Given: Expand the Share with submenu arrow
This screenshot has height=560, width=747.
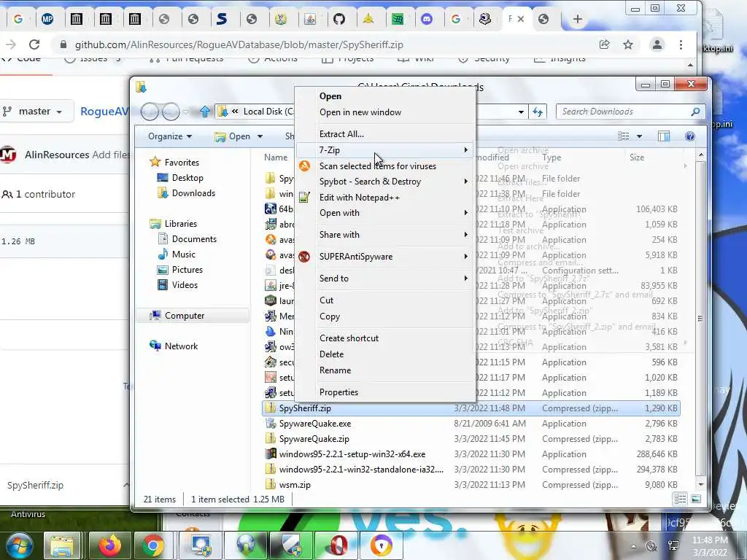Looking at the screenshot, I should 465,234.
